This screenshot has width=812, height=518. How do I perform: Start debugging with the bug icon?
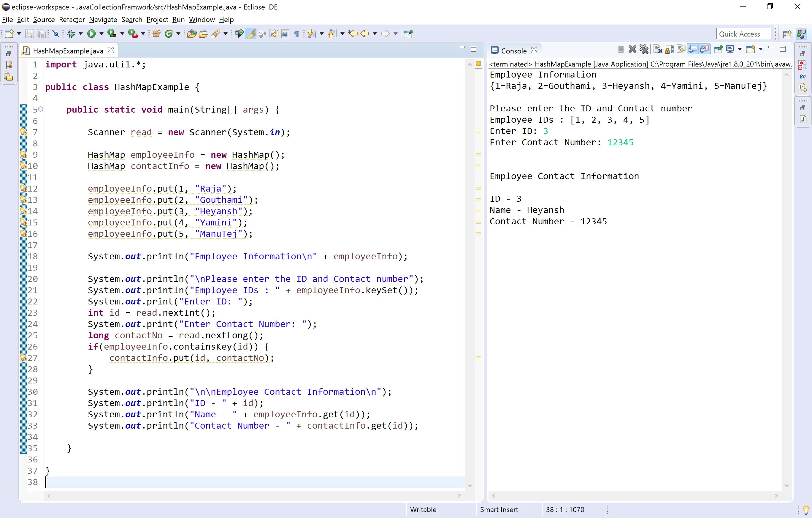tap(71, 34)
